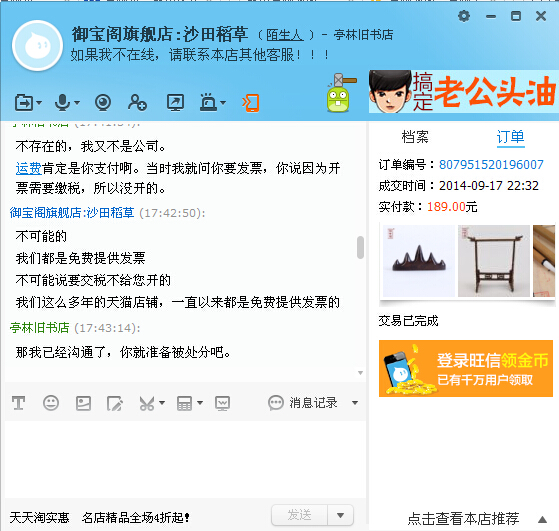Click the green hammer mascot icon
The height and width of the screenshot is (531, 559).
point(339,93)
